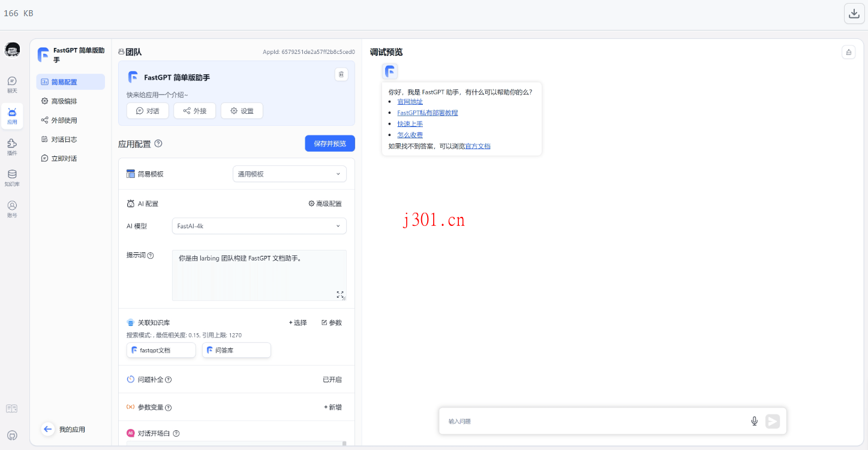Click the 应用配置 help question icon
Image resolution: width=868 pixels, height=450 pixels.
(158, 143)
